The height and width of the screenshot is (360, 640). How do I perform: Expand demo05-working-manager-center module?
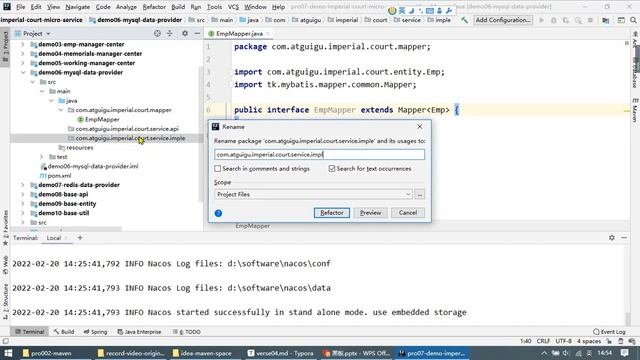pos(23,63)
